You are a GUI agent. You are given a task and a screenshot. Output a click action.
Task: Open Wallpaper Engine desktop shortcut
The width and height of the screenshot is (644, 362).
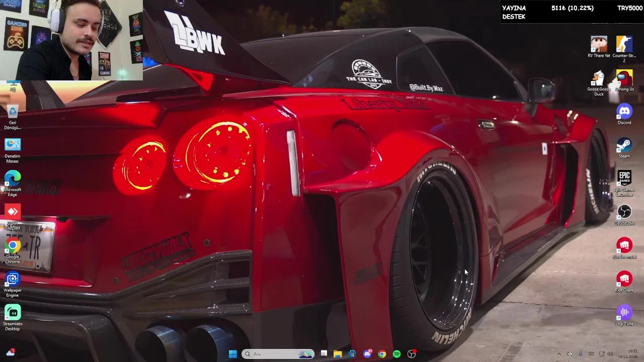click(x=13, y=285)
